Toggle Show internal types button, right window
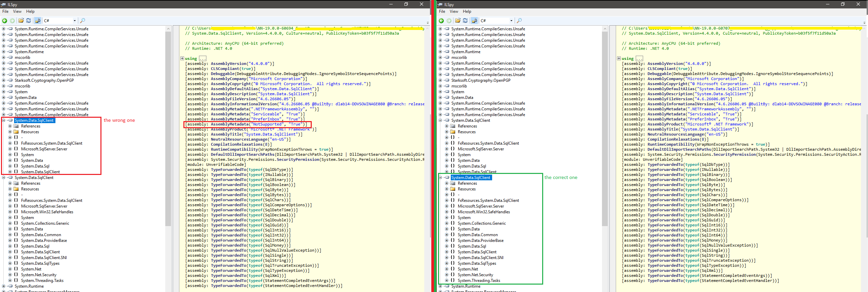868x292 pixels. (x=474, y=21)
